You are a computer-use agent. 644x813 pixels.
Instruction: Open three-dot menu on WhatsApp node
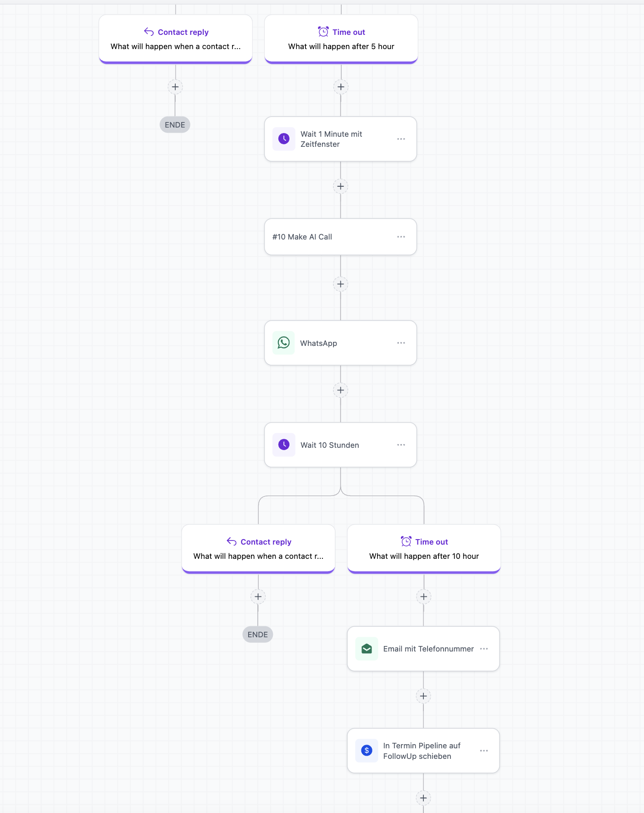point(401,343)
